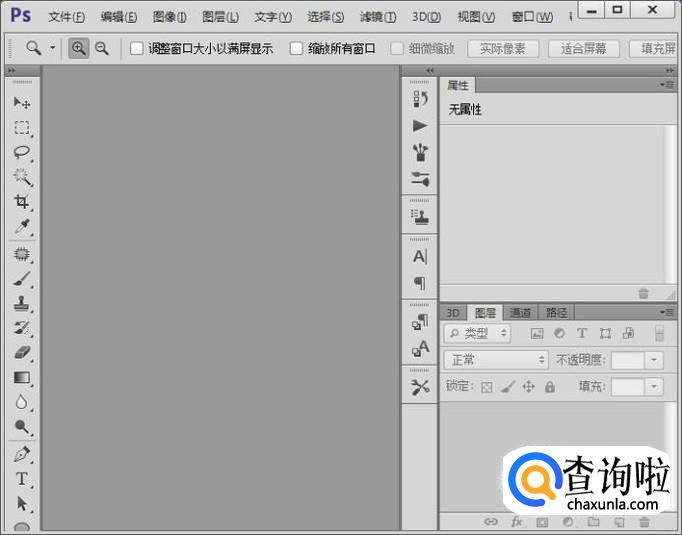Select the Eraser tool
The image size is (682, 535).
pos(22,352)
